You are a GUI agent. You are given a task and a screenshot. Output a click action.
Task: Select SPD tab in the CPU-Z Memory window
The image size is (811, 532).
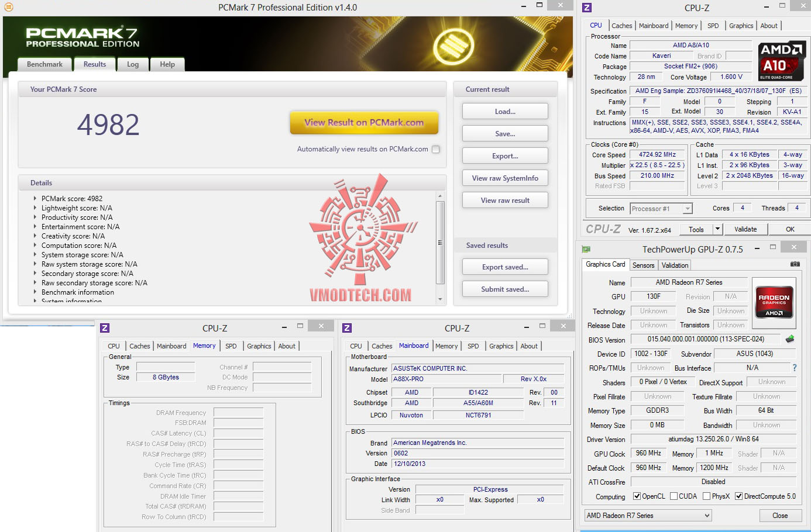pos(231,346)
